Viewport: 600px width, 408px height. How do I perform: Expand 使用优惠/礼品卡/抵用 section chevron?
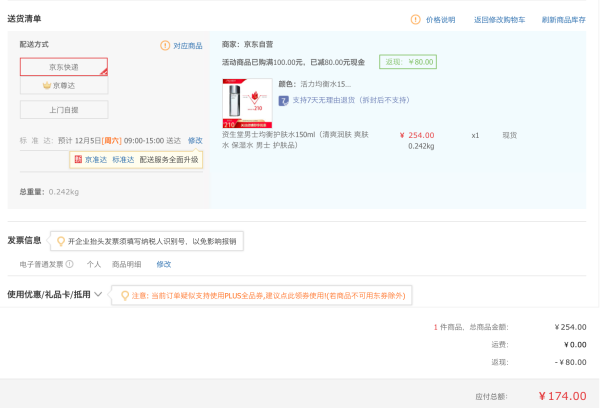(x=98, y=294)
